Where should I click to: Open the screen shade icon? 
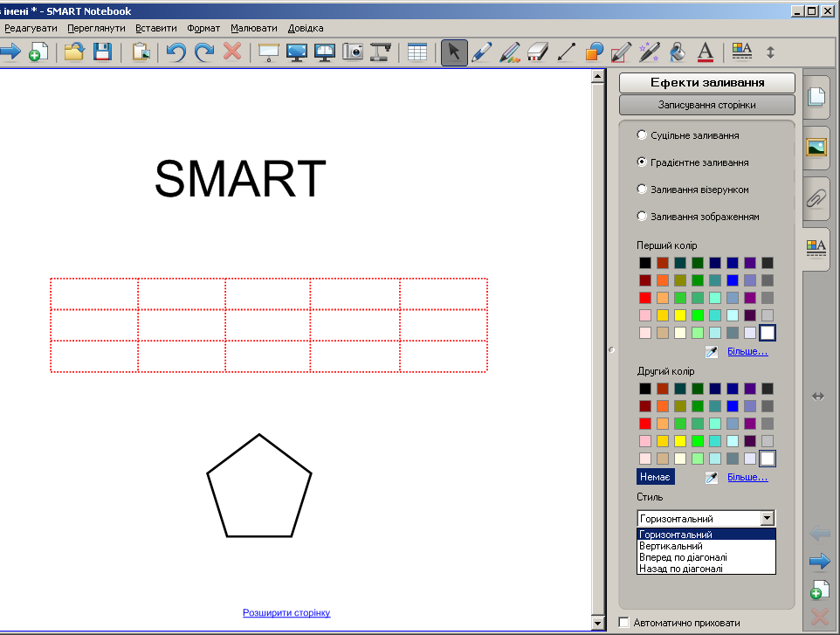(268, 52)
